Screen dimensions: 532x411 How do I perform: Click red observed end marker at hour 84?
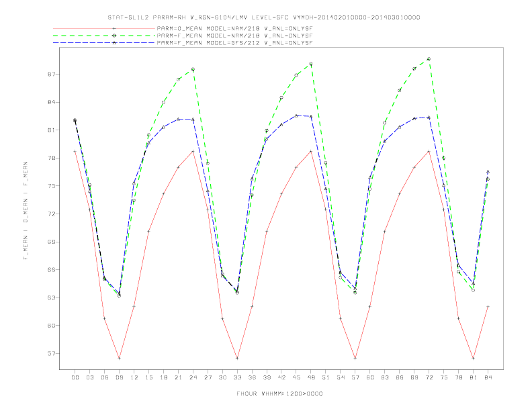pos(488,306)
